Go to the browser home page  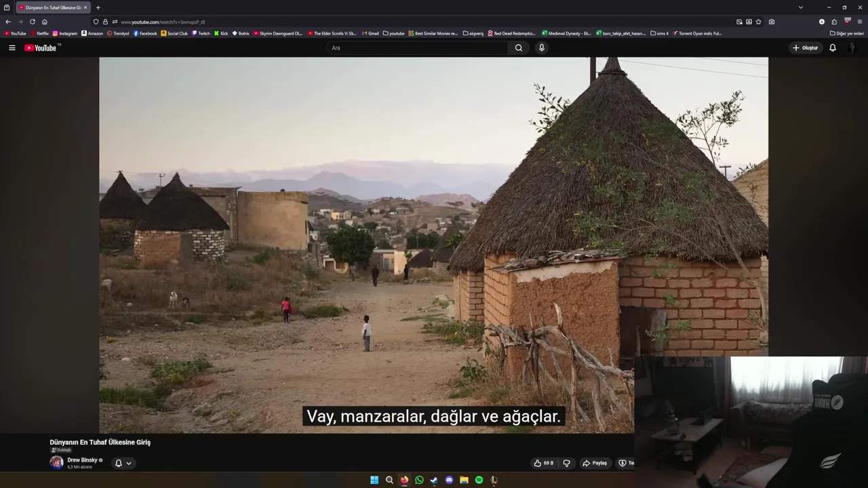tap(45, 22)
